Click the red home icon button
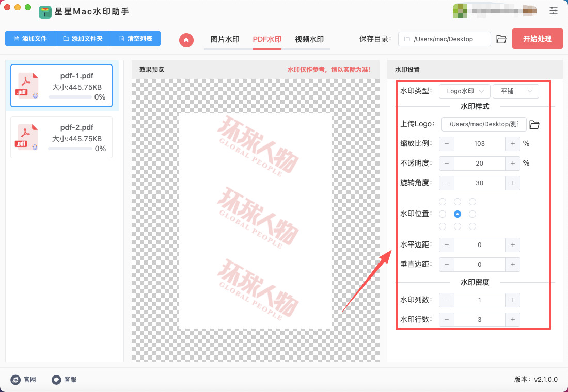568x392 pixels. 186,40
